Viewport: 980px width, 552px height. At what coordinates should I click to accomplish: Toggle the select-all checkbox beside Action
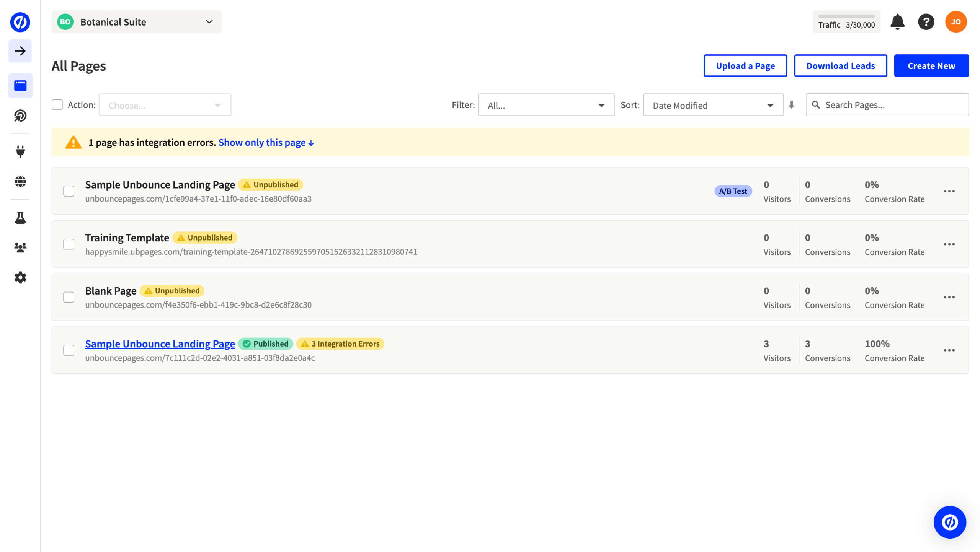pos(57,105)
